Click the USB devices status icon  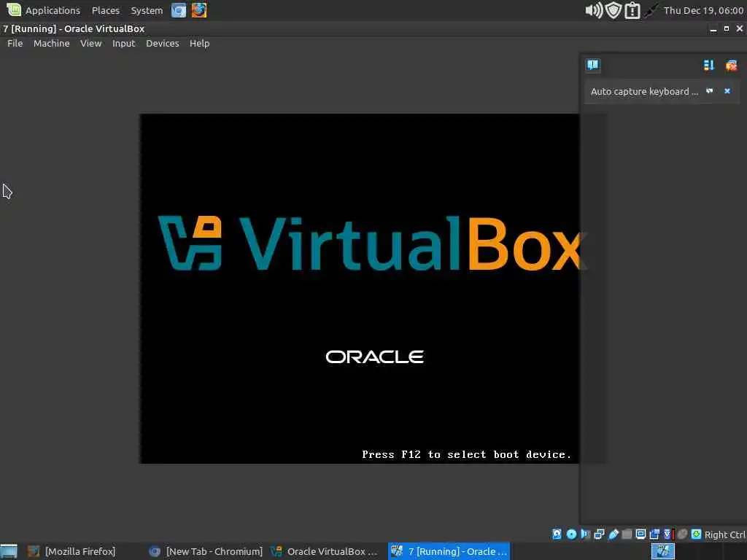tap(613, 534)
